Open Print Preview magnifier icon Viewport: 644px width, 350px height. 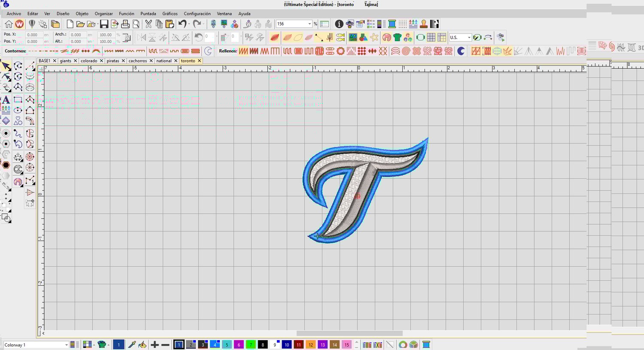(x=136, y=24)
